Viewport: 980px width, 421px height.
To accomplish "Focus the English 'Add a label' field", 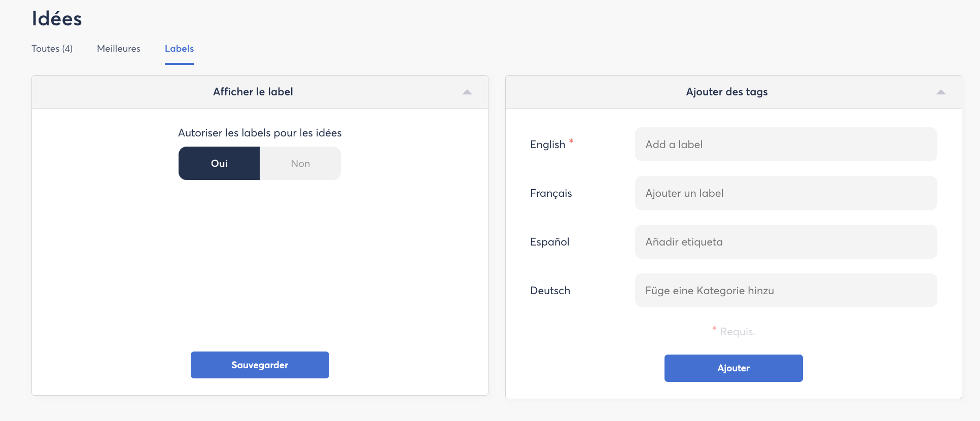I will tap(786, 145).
